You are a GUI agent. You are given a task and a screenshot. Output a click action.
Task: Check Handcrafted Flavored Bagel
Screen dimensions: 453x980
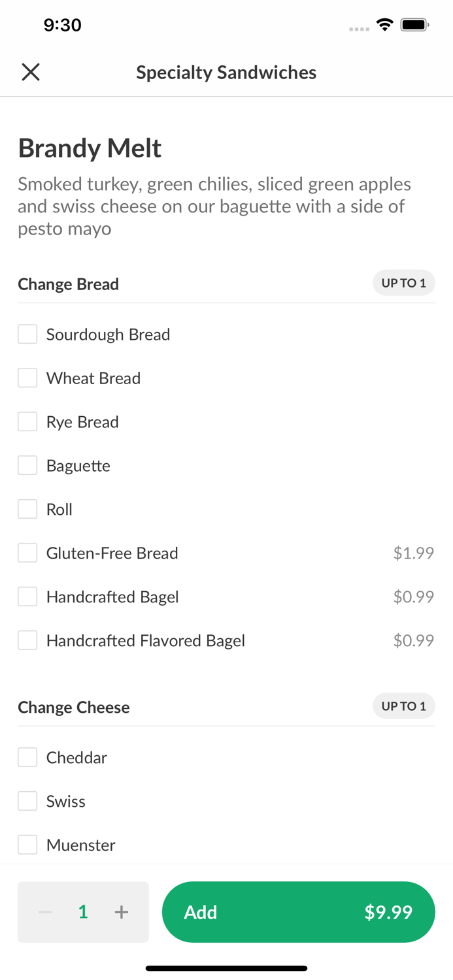[x=27, y=640]
